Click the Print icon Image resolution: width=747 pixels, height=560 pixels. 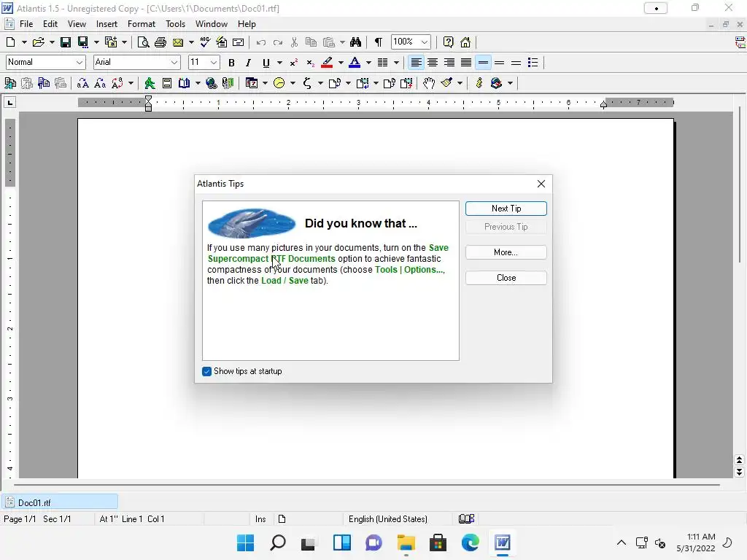[x=160, y=42]
